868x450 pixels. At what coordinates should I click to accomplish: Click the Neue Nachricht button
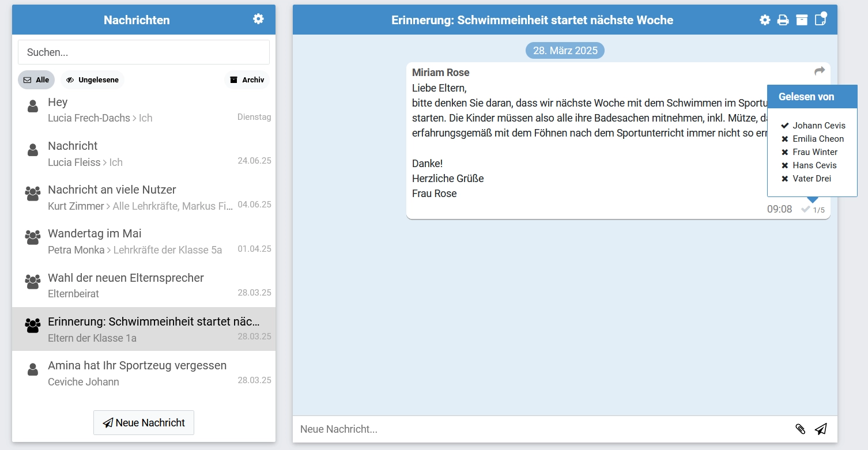pos(144,422)
